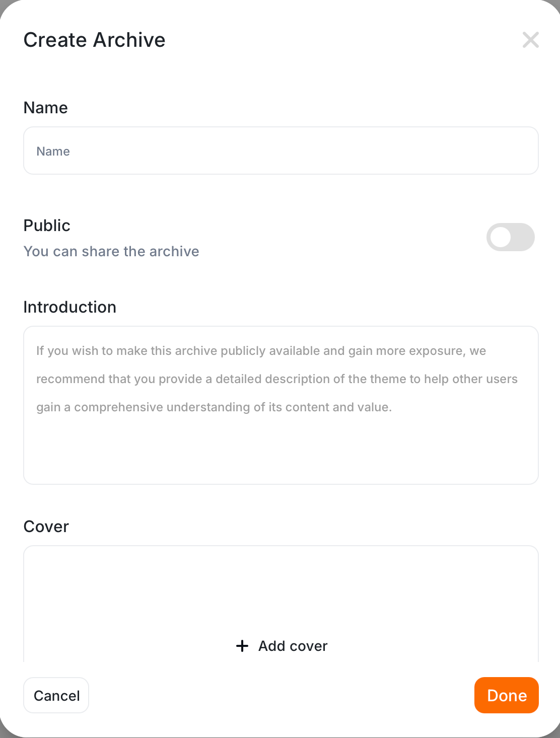Click the "Name" field label
This screenshot has height=738, width=560.
tap(45, 108)
